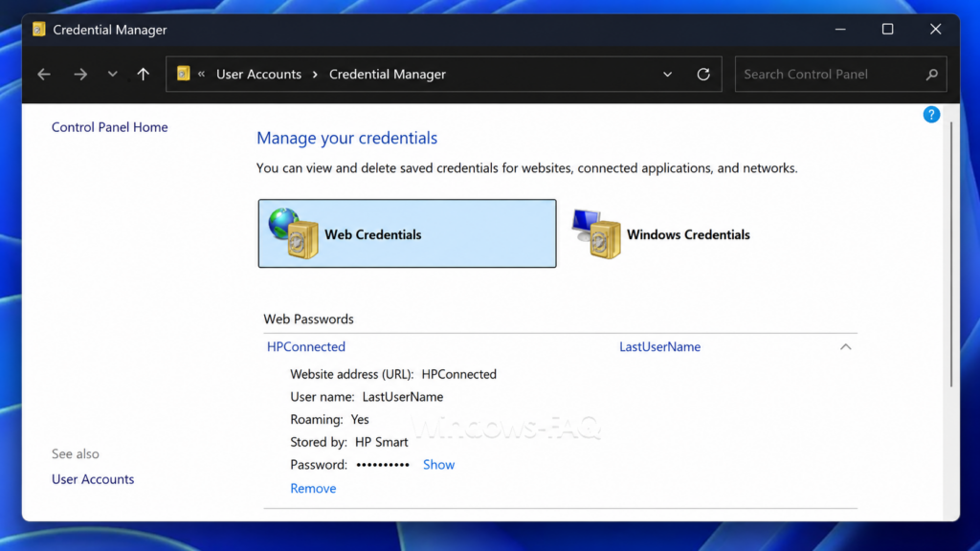This screenshot has height=551, width=980.
Task: Open User Accounts under See also
Action: [93, 479]
